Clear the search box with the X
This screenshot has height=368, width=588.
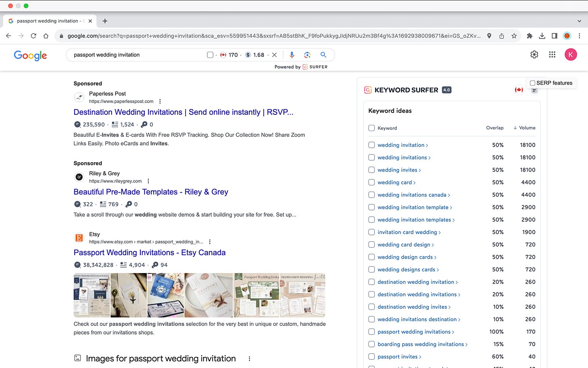coord(274,55)
